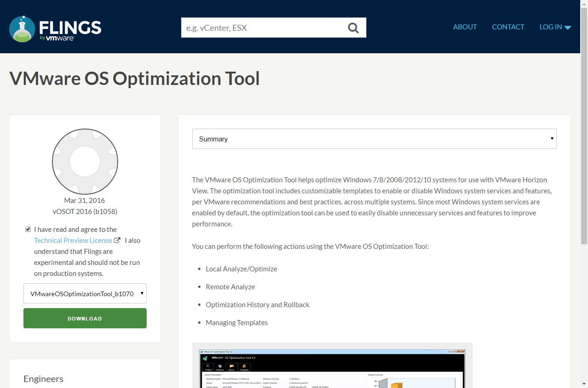Screen dimensions: 588x388
Task: Open the Technical Preview License link
Action: (x=73, y=240)
